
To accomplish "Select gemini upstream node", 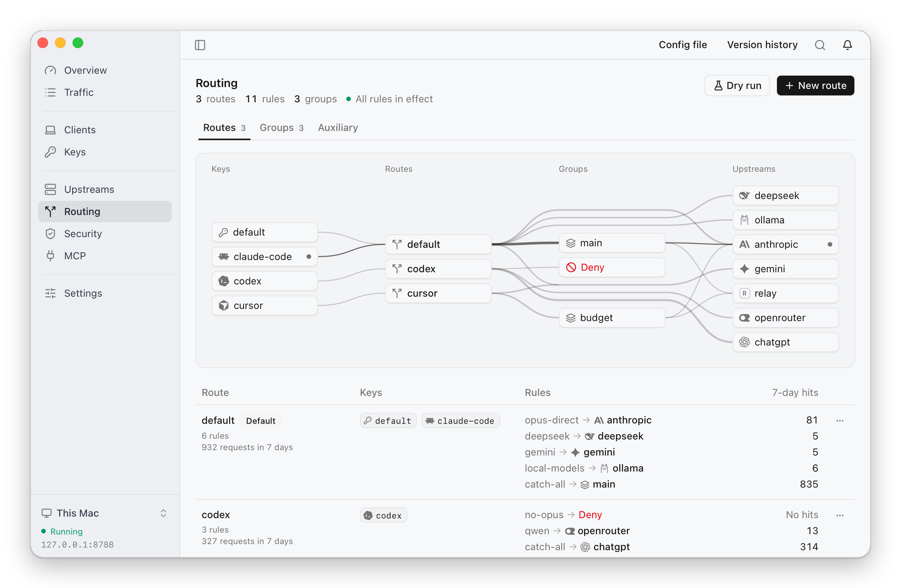I will point(786,269).
